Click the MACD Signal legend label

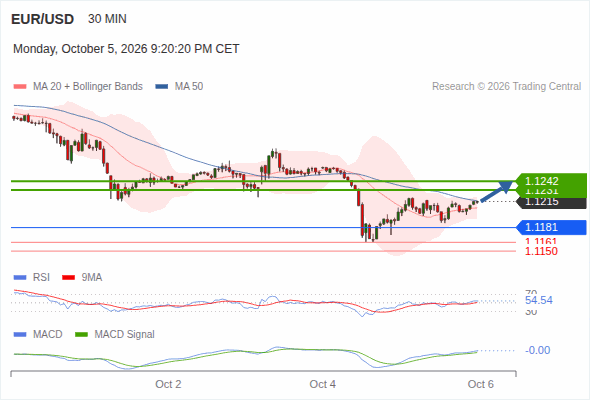[x=125, y=334]
